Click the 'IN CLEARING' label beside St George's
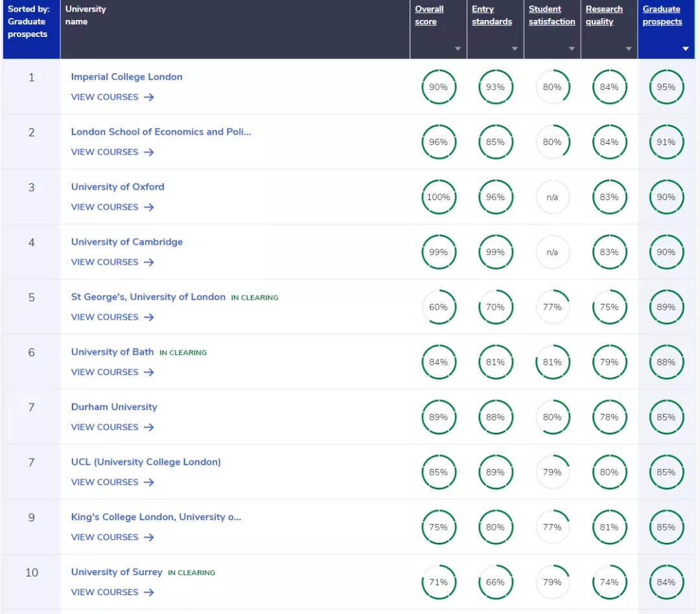The image size is (700, 614). click(x=255, y=298)
